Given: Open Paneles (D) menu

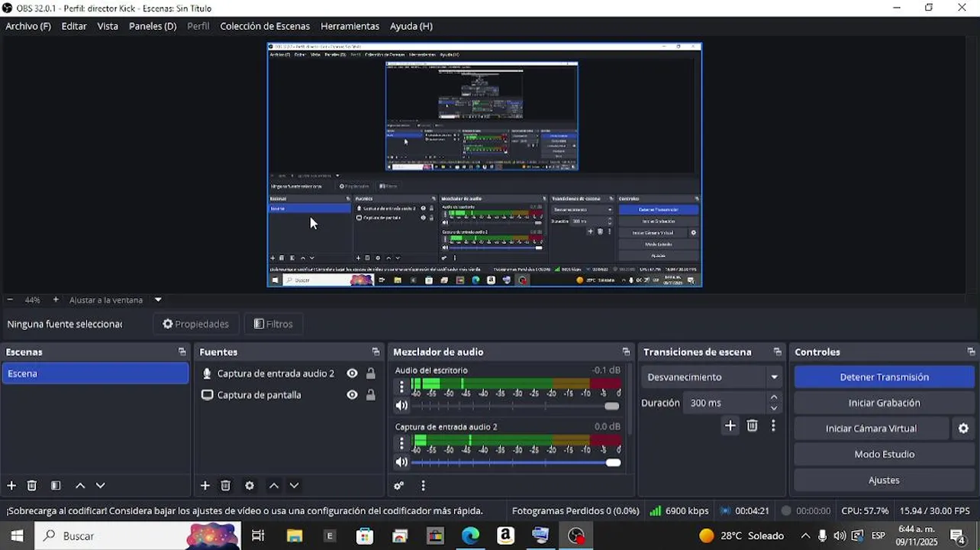Looking at the screenshot, I should click(x=153, y=26).
